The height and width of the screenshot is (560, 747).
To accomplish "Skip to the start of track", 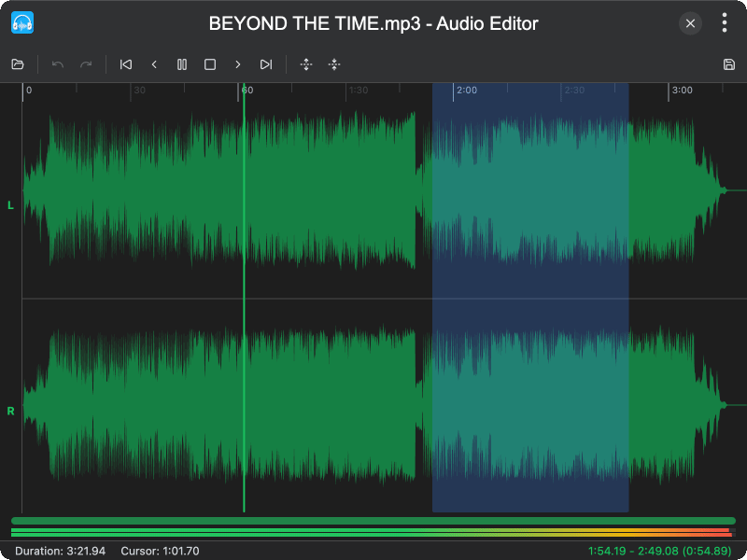I will pos(126,64).
